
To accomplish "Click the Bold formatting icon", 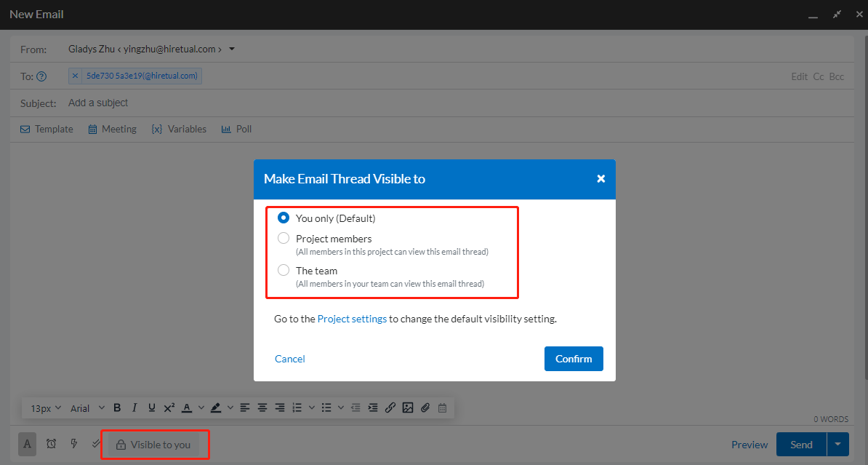I will pyautogui.click(x=116, y=408).
